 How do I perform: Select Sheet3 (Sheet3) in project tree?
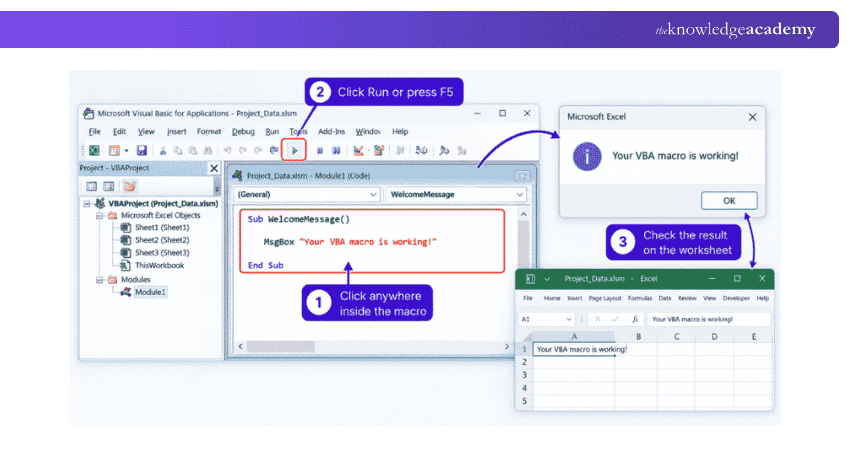(x=162, y=253)
